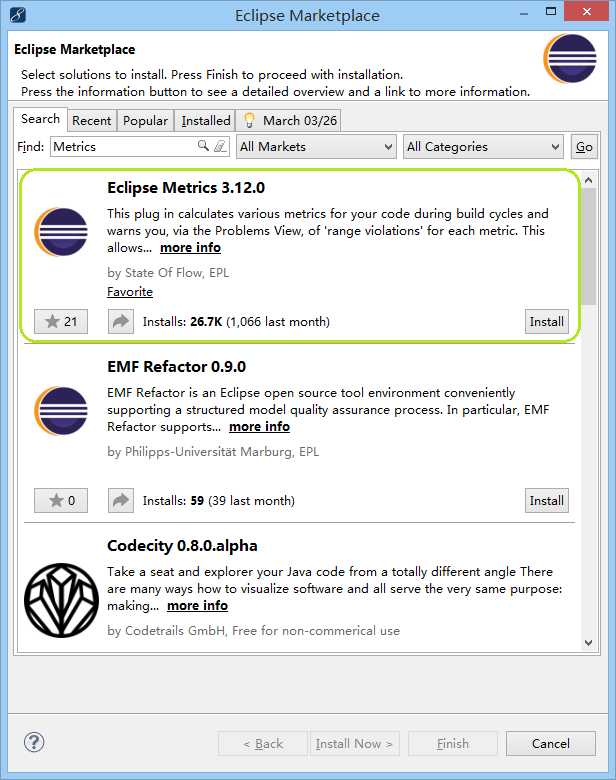Click the share arrow for EMF Refactor
The width and height of the screenshot is (616, 780).
121,500
